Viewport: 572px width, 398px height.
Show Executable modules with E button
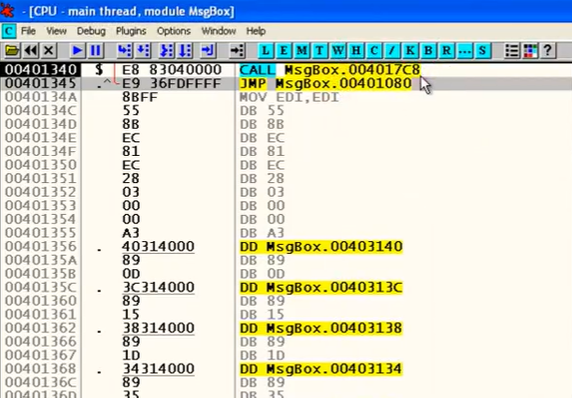283,50
